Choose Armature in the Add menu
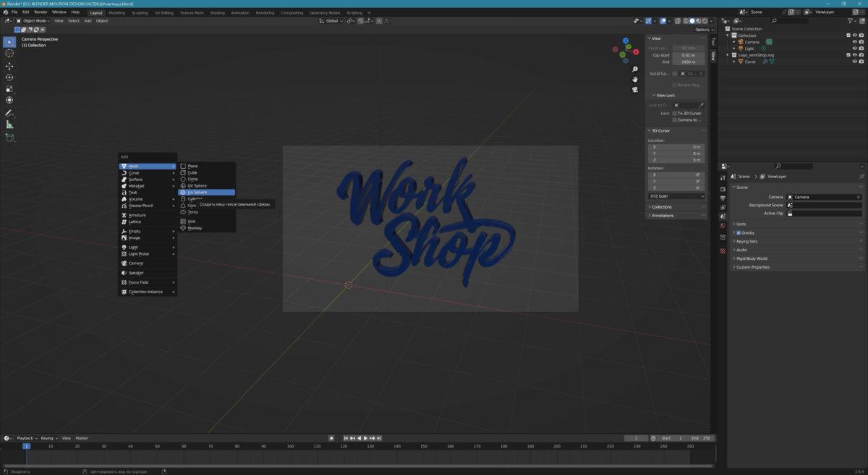The image size is (868, 475). click(x=137, y=215)
